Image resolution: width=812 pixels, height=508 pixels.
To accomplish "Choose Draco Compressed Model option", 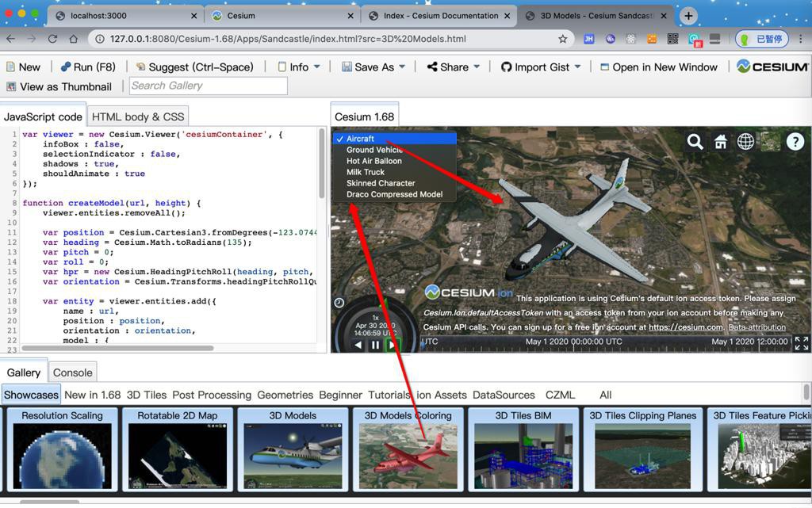I will point(395,194).
